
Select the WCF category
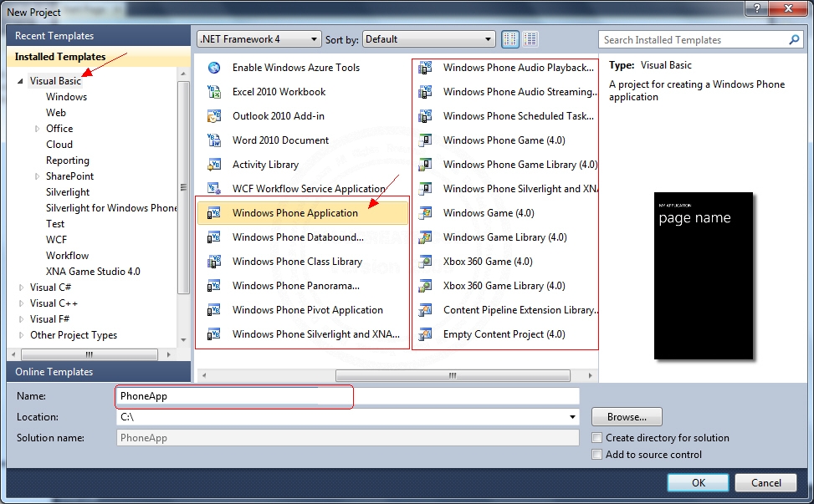click(x=56, y=240)
